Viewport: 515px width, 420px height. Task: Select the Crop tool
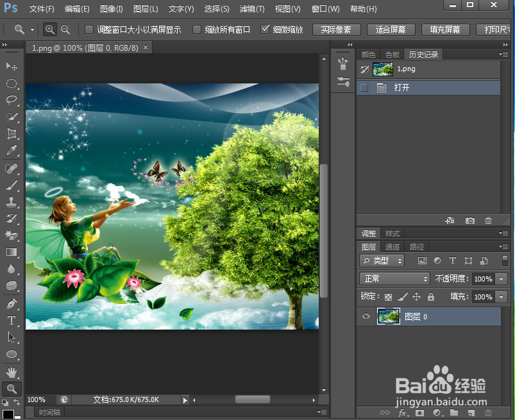tap(12, 133)
